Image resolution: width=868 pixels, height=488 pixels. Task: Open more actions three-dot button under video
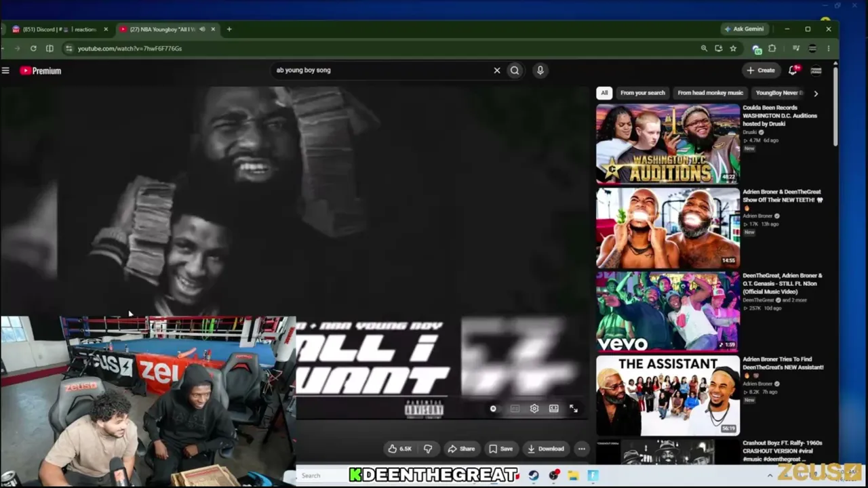tap(581, 449)
